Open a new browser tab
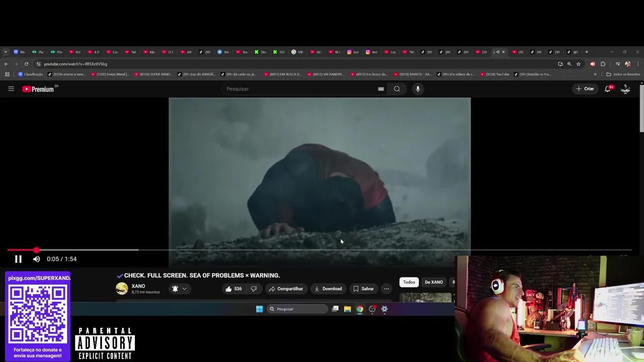The height and width of the screenshot is (362, 644). pyautogui.click(x=587, y=52)
